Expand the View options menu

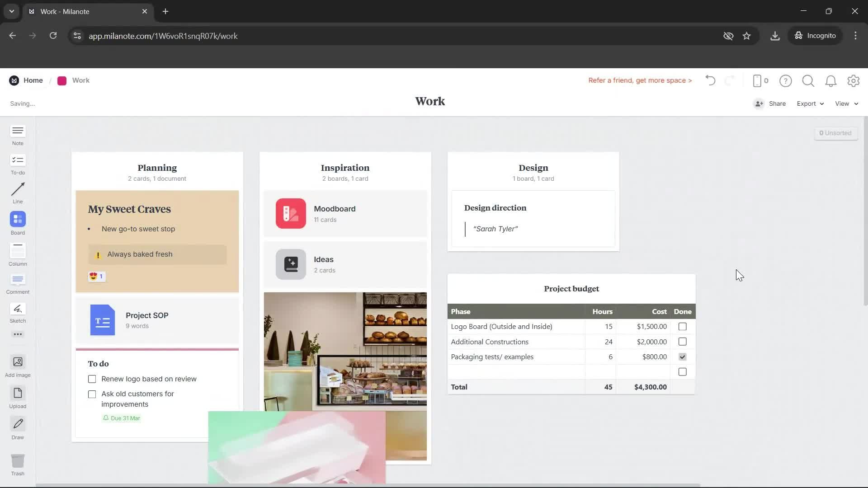click(845, 103)
